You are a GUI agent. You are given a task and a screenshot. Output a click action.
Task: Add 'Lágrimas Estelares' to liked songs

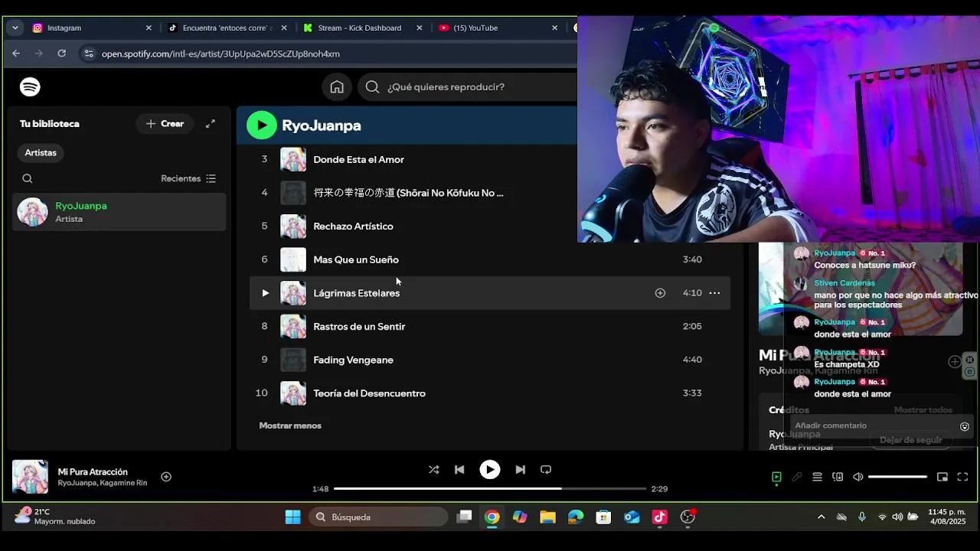[x=660, y=292]
